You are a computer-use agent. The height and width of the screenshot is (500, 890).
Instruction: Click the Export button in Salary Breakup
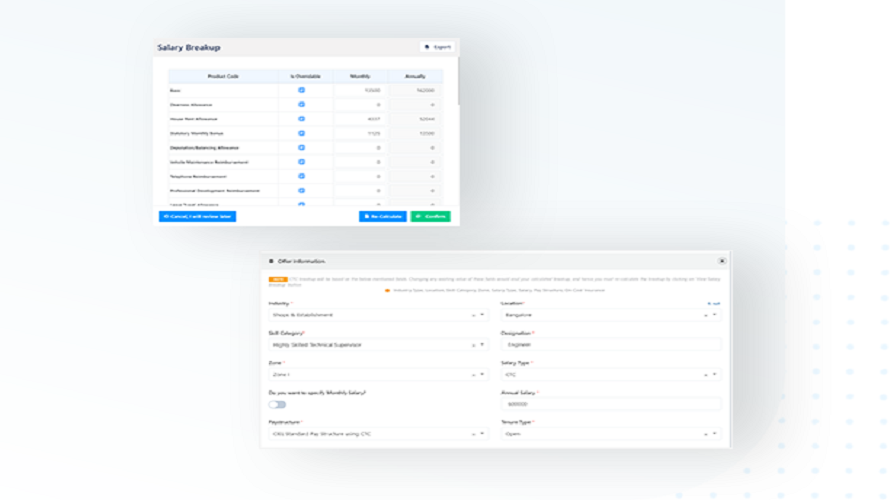pos(437,47)
